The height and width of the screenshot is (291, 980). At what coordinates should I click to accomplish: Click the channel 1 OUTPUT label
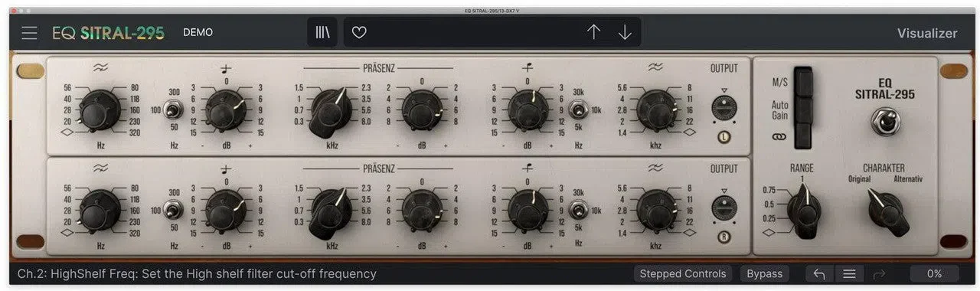click(x=724, y=68)
